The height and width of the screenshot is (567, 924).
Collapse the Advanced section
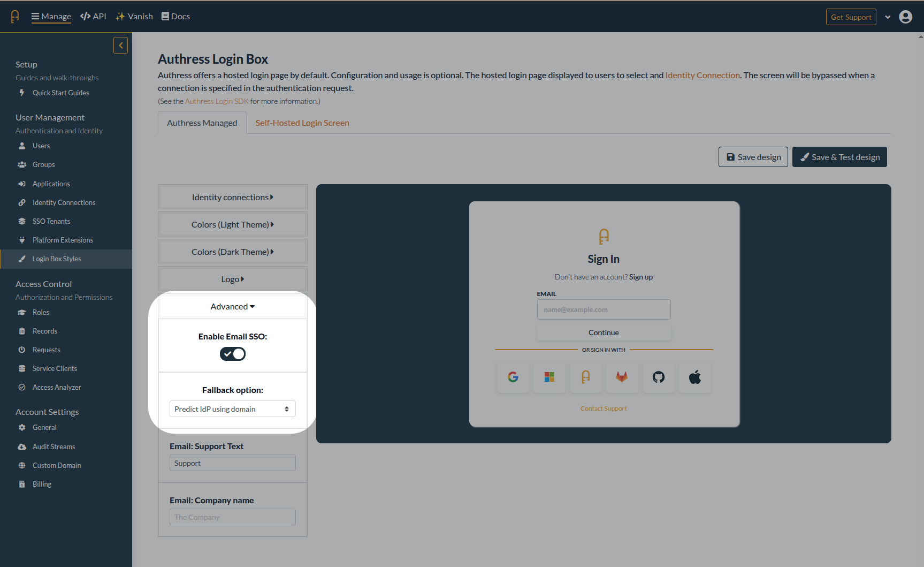click(x=232, y=306)
